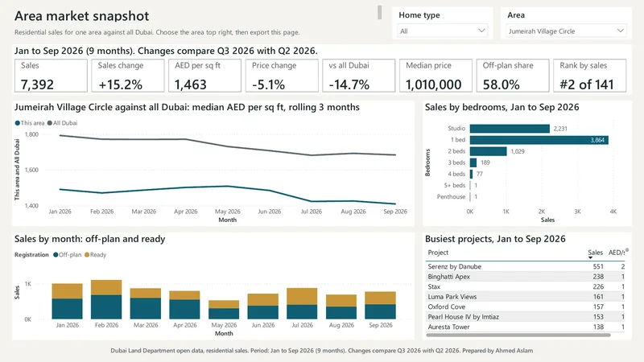Viewport: 644px width, 362px height.
Task: Click the Median price card 1,010,000
Action: [436, 76]
